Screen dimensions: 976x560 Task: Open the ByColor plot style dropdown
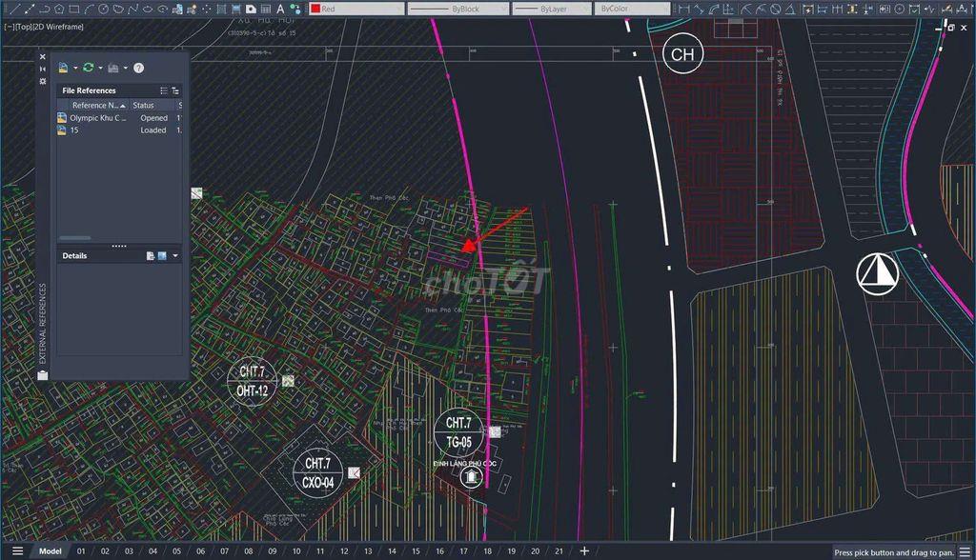(x=633, y=9)
